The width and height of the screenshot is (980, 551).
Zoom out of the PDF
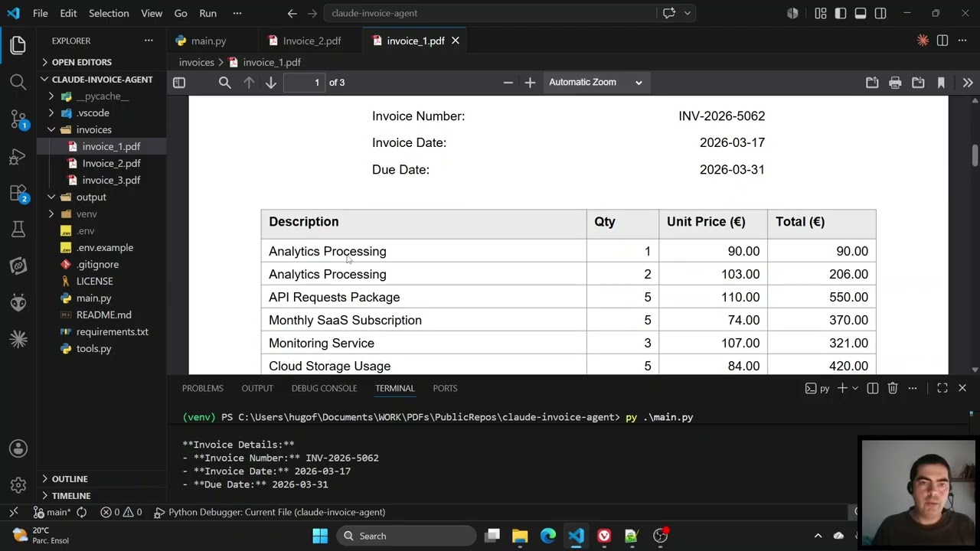[x=508, y=83]
